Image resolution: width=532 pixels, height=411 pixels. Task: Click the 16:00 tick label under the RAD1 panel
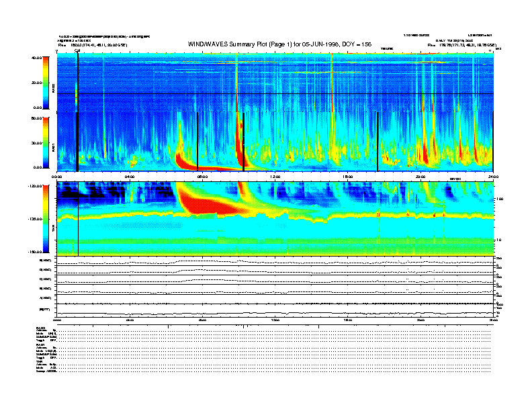pos(348,177)
